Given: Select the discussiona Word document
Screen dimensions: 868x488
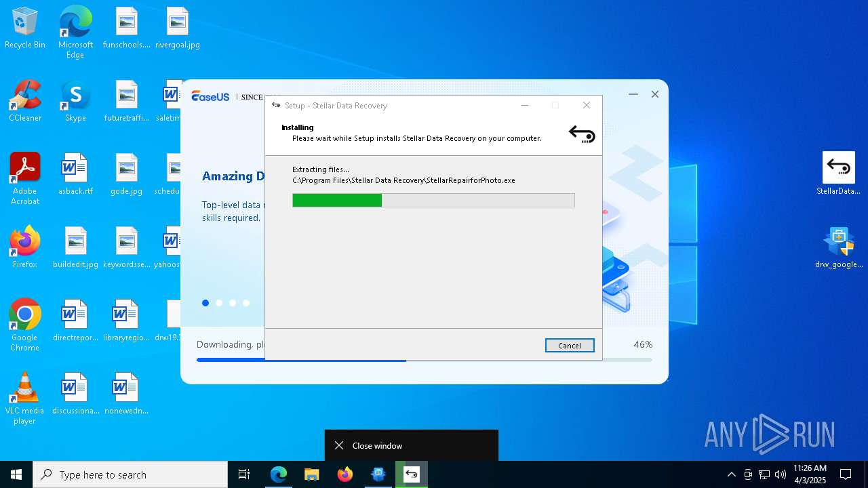Looking at the screenshot, I should [x=75, y=394].
